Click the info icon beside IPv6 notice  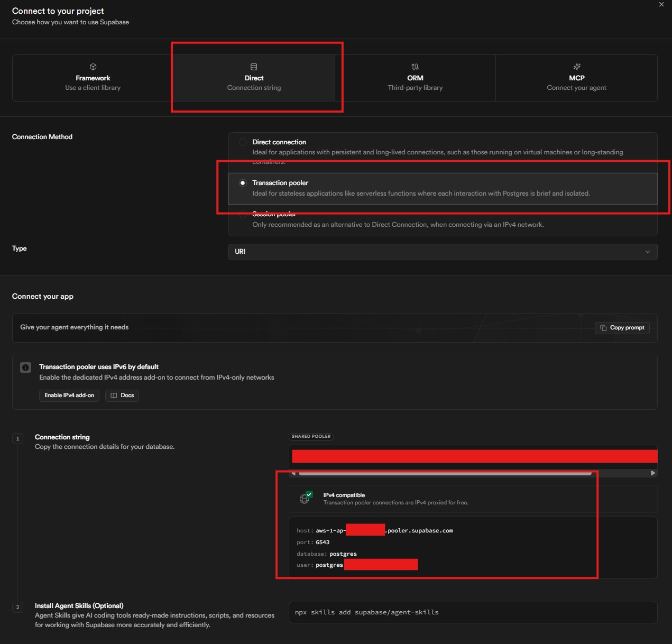click(25, 367)
